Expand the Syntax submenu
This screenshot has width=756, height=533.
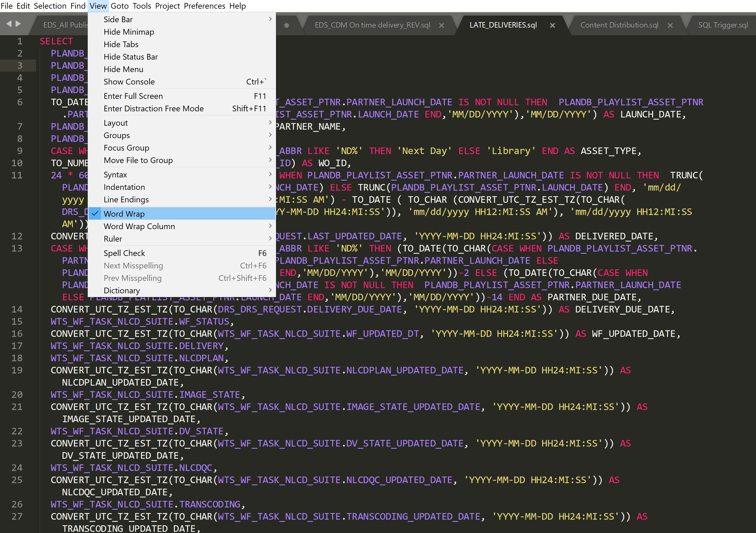point(115,175)
